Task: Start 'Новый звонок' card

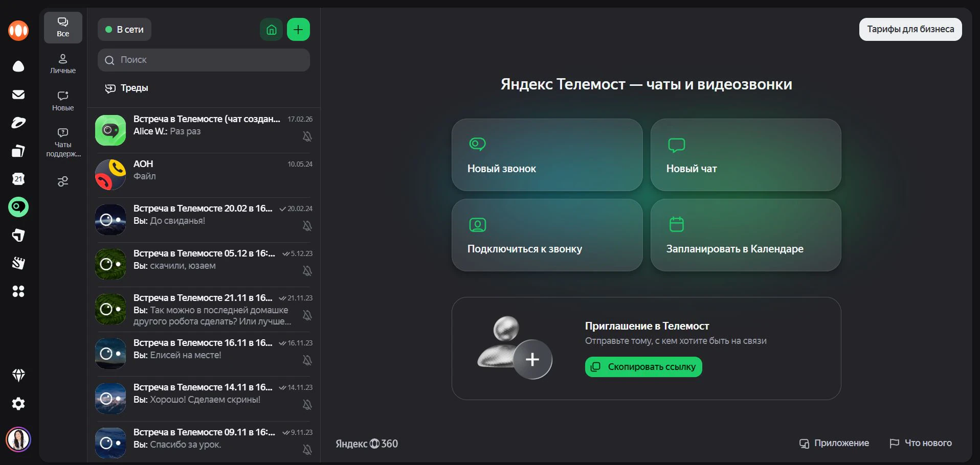Action: tap(547, 155)
